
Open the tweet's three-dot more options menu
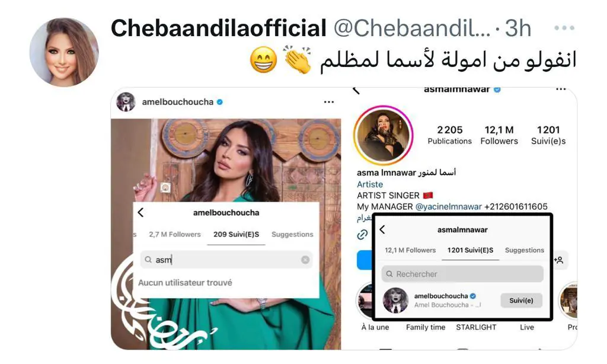[564, 28]
